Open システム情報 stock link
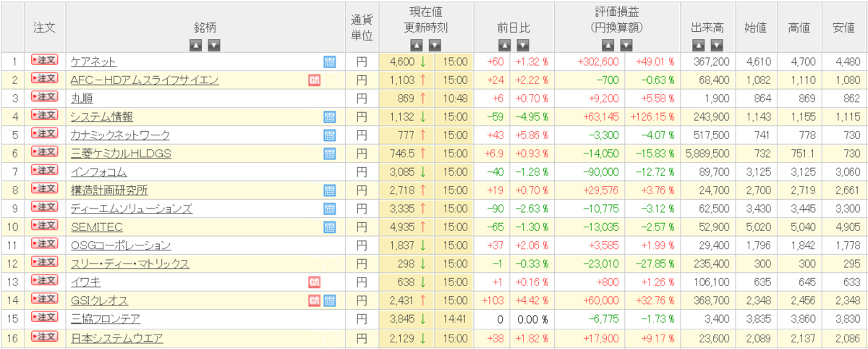868x349 pixels. (102, 117)
